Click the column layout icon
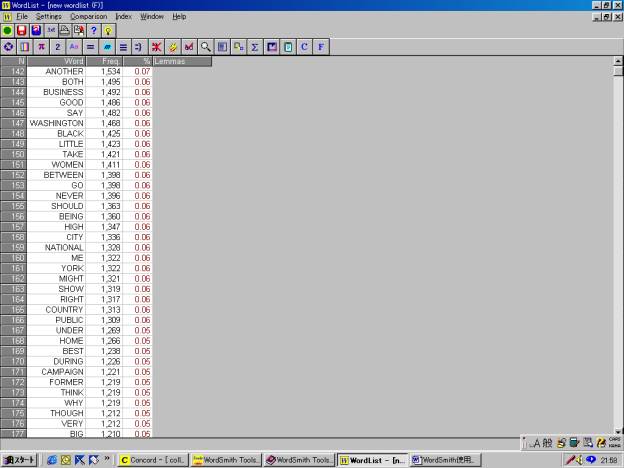 [x=25, y=47]
